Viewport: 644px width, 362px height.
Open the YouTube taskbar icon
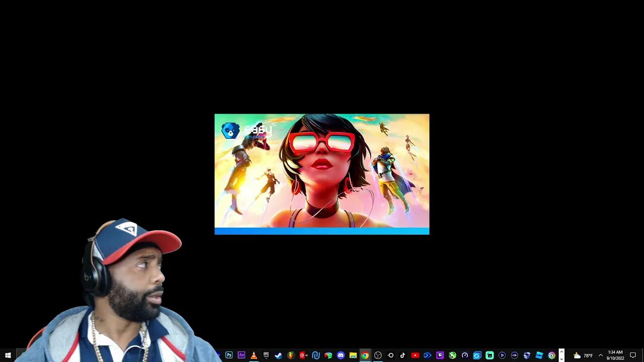pyautogui.click(x=415, y=355)
